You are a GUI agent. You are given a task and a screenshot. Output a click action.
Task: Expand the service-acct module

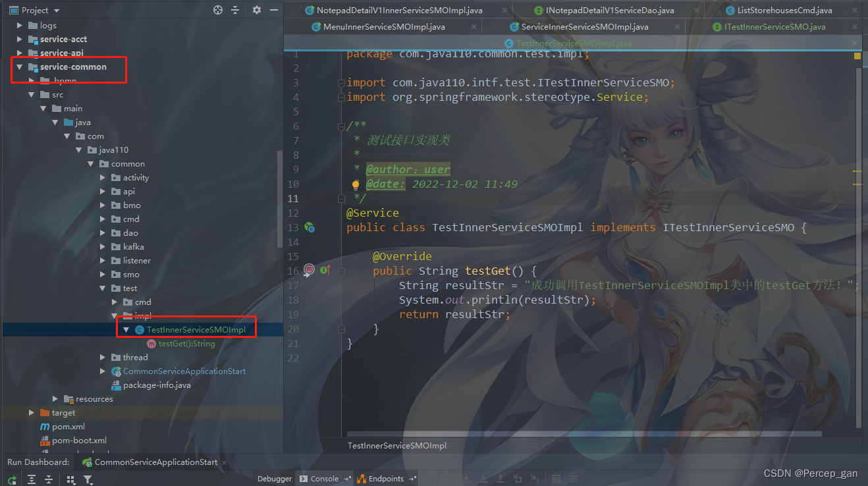tap(19, 40)
